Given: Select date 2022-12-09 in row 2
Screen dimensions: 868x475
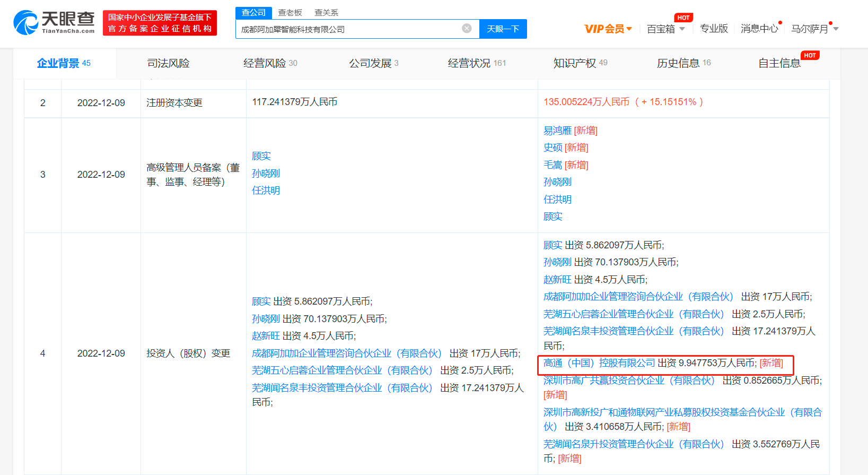Looking at the screenshot, I should pos(101,103).
